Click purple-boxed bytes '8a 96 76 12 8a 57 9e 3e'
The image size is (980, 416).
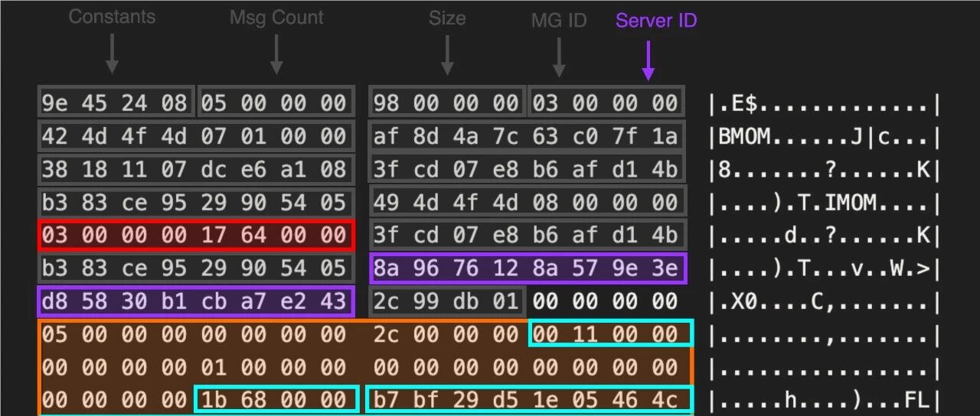(x=528, y=268)
